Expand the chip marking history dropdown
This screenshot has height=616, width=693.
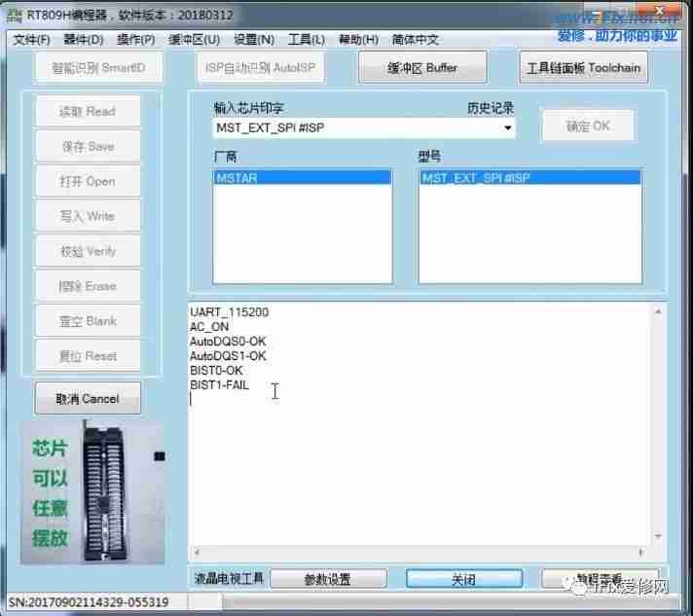coord(507,127)
